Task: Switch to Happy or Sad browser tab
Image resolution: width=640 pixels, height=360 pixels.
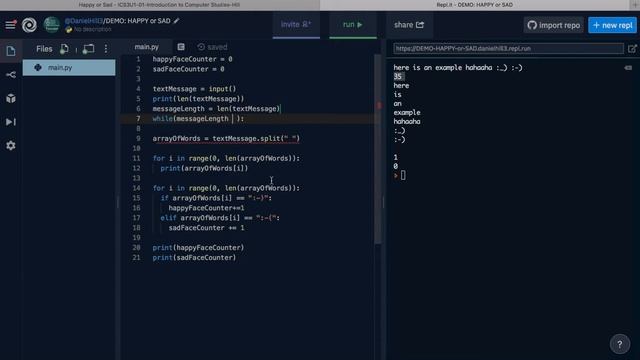Action: tap(160, 5)
